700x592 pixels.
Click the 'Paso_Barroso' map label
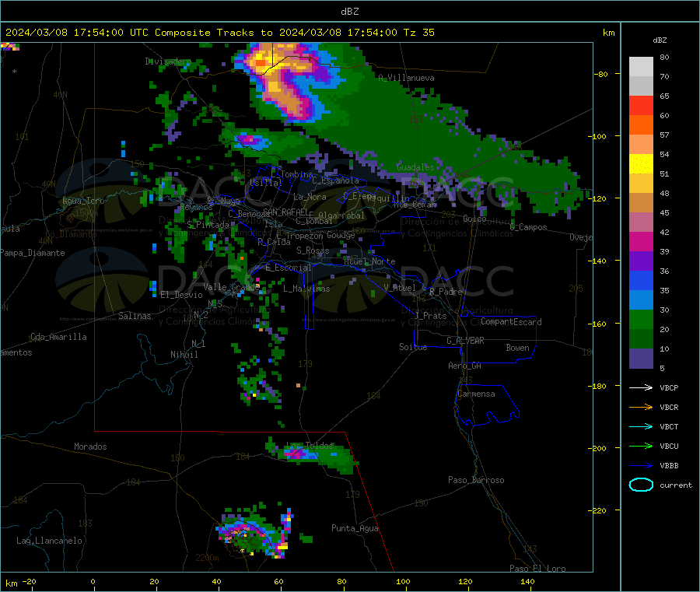(476, 480)
